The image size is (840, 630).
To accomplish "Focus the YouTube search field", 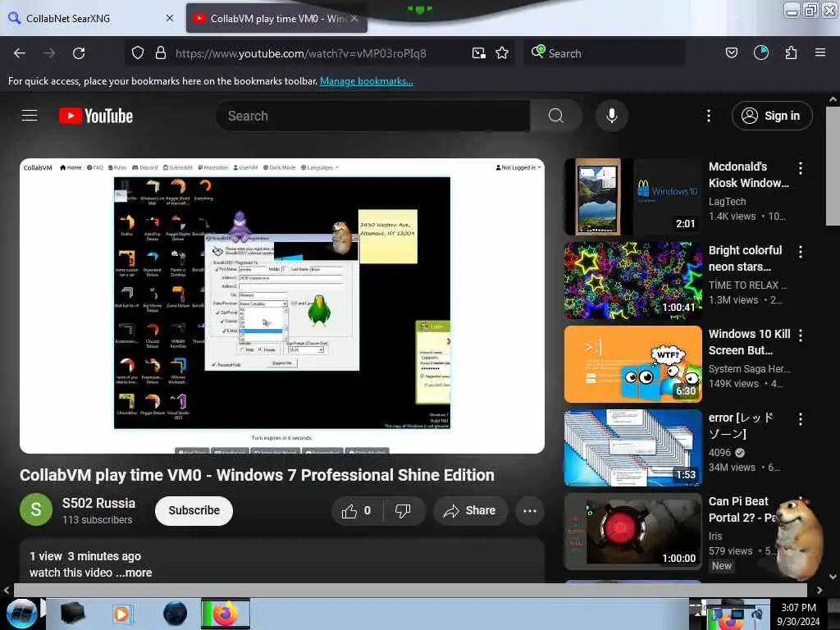I will (x=373, y=116).
